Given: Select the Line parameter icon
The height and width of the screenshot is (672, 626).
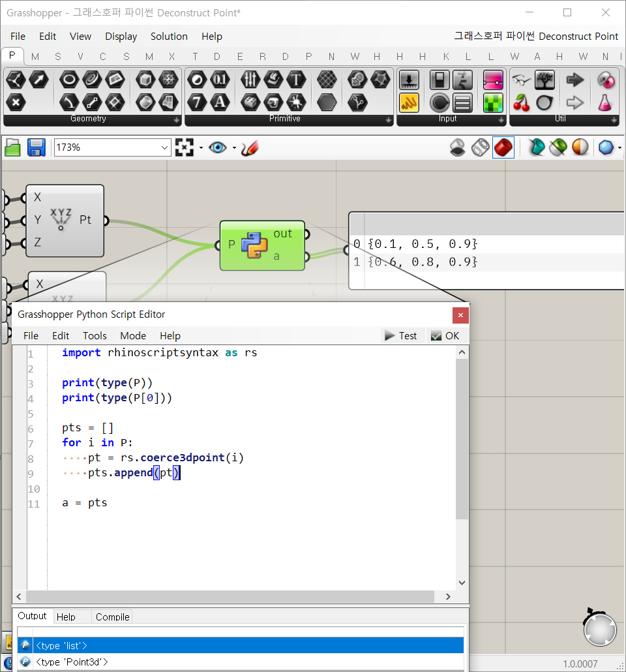Looking at the screenshot, I should tap(92, 102).
